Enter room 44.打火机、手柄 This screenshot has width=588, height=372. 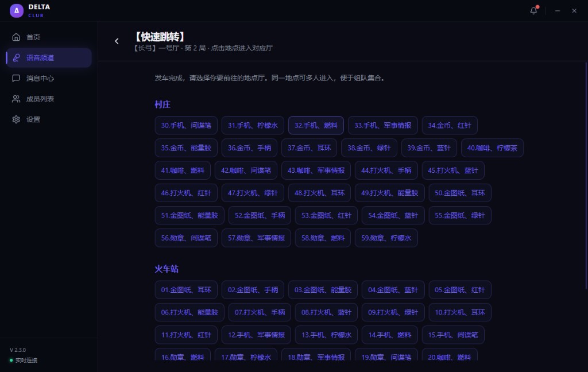[386, 170]
